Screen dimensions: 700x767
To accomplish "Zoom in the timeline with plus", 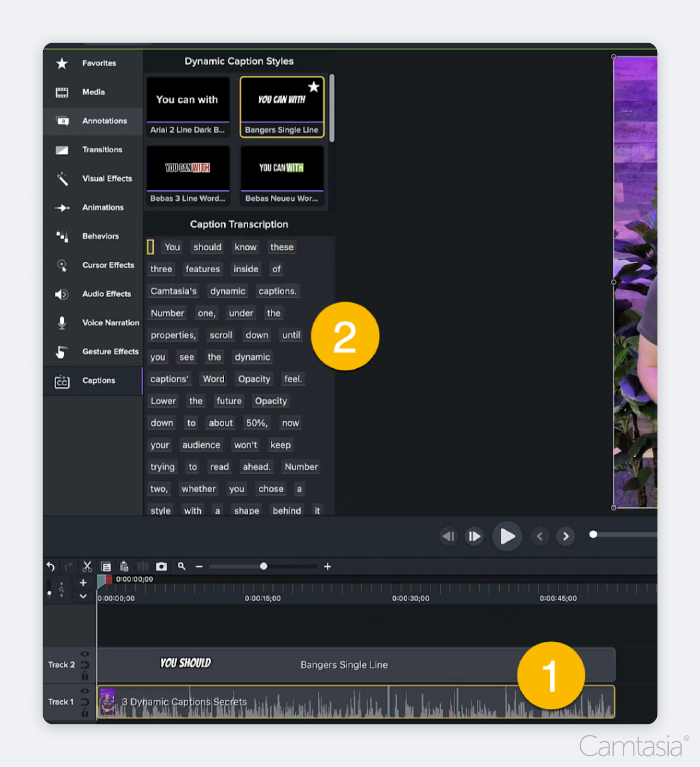I will point(328,567).
